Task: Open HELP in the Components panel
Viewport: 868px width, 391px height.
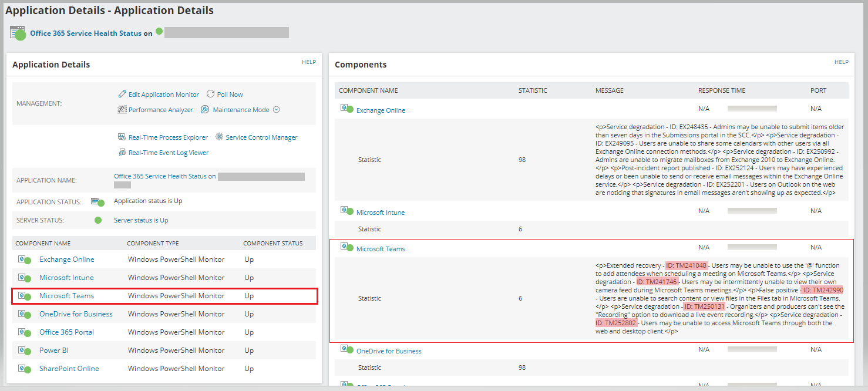Action: [842, 62]
